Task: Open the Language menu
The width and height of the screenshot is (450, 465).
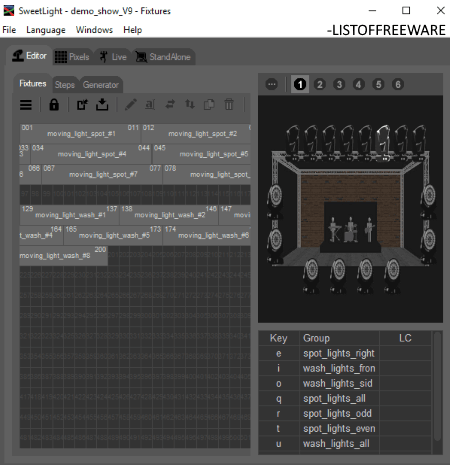Action: tap(46, 30)
